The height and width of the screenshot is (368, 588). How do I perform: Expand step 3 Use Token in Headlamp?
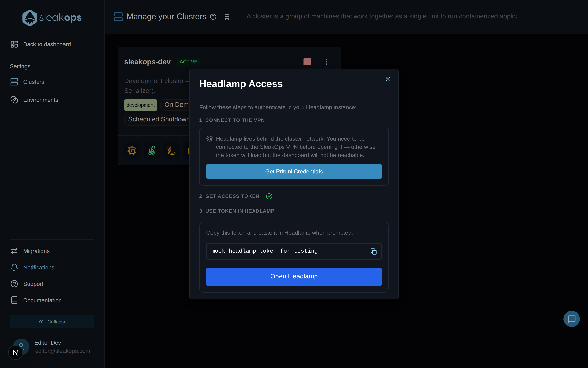[x=237, y=211]
